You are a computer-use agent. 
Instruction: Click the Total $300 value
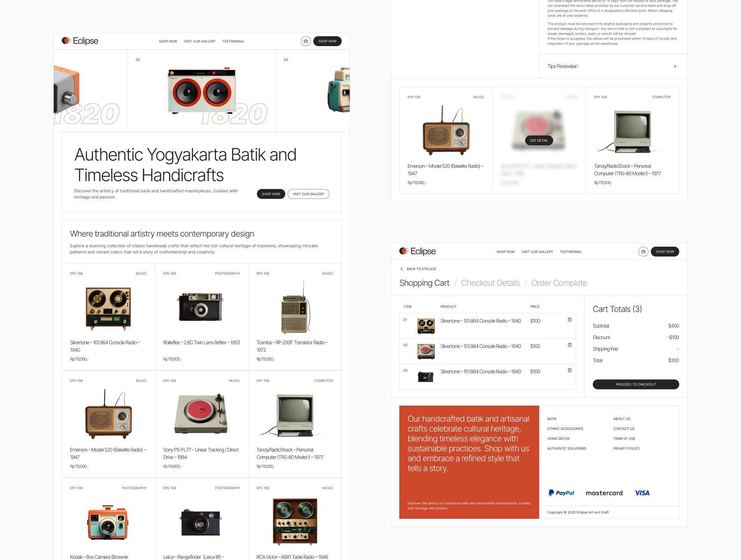click(x=673, y=360)
